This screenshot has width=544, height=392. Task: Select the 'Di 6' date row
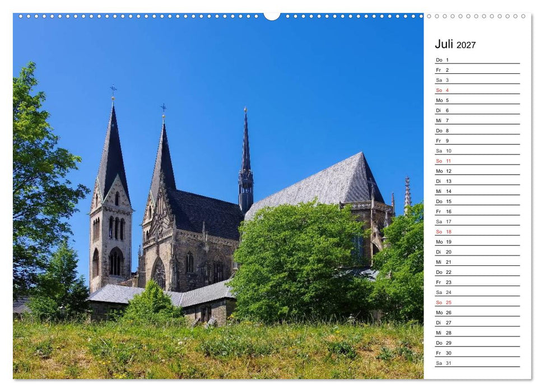click(477, 110)
